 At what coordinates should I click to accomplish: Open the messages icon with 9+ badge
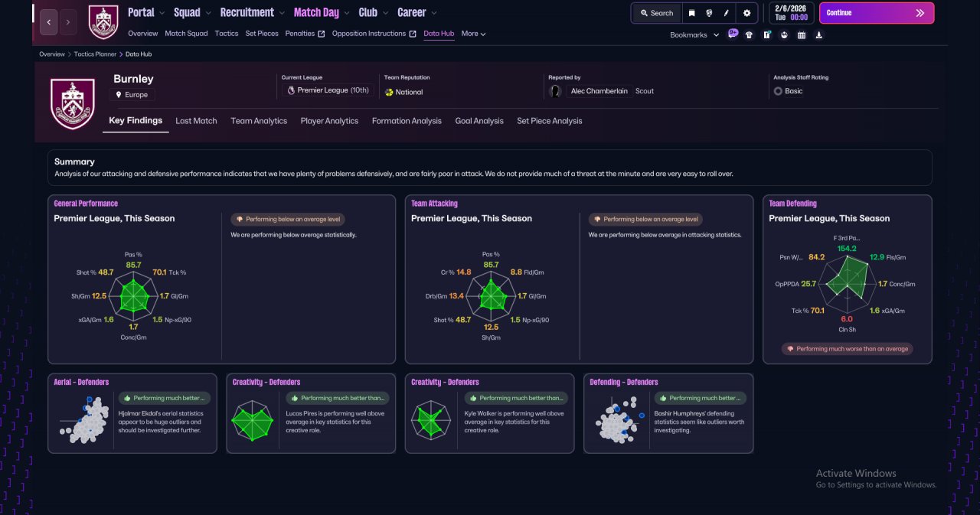tap(733, 34)
